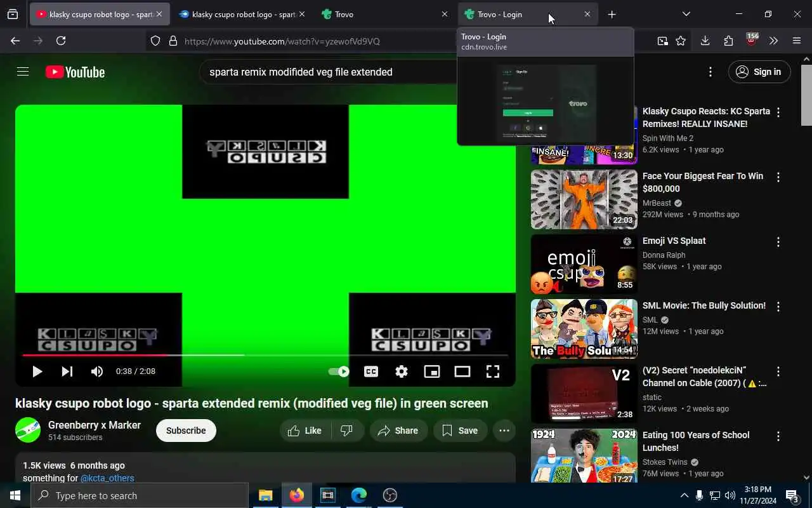812x508 pixels.
Task: Bookmark this page with the star
Action: point(681,41)
